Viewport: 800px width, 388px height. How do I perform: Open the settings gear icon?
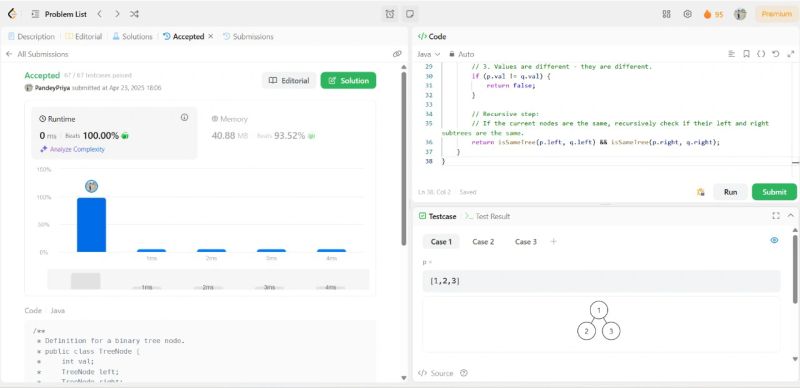pyautogui.click(x=687, y=14)
